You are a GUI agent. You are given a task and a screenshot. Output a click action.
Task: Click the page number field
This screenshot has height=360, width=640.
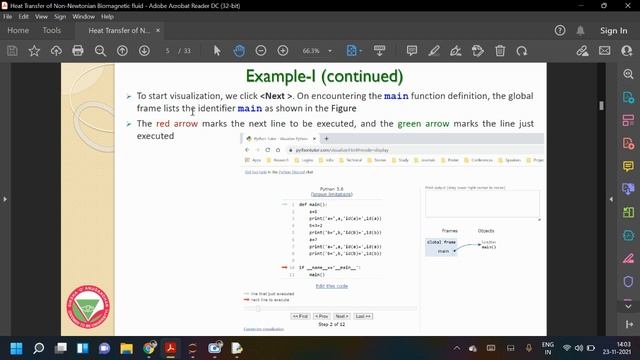(167, 51)
